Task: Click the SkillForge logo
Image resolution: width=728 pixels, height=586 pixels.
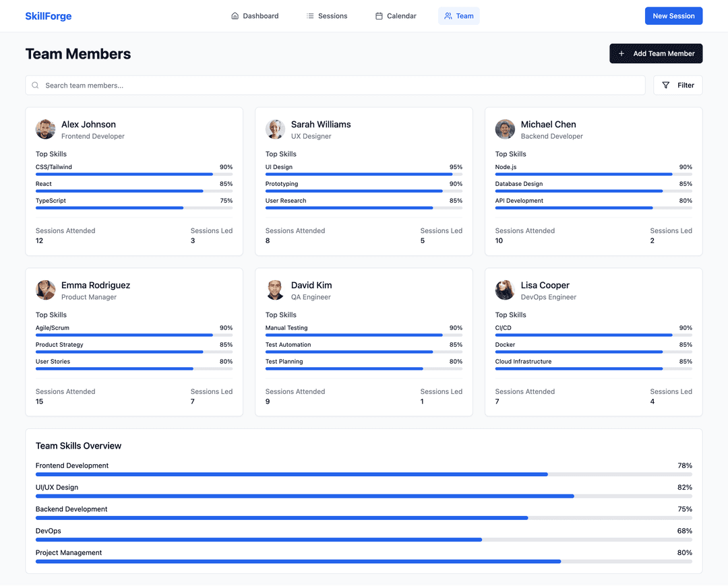Action: (x=48, y=16)
